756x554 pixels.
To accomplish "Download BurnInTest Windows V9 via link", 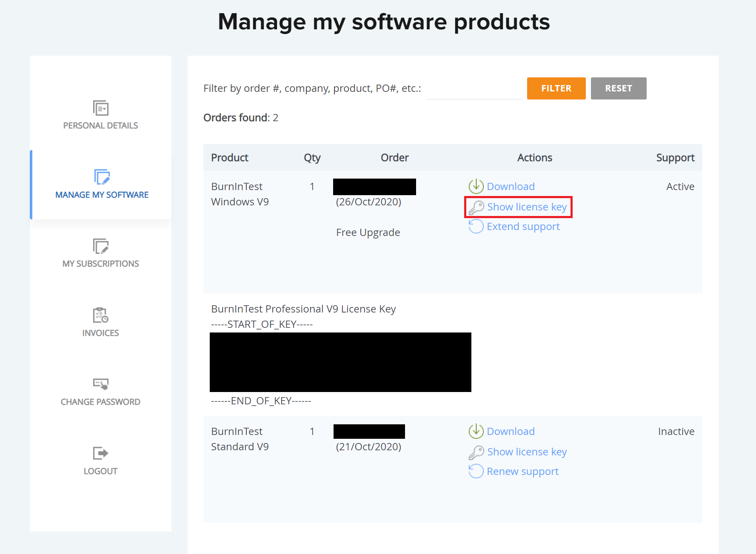I will pyautogui.click(x=511, y=186).
